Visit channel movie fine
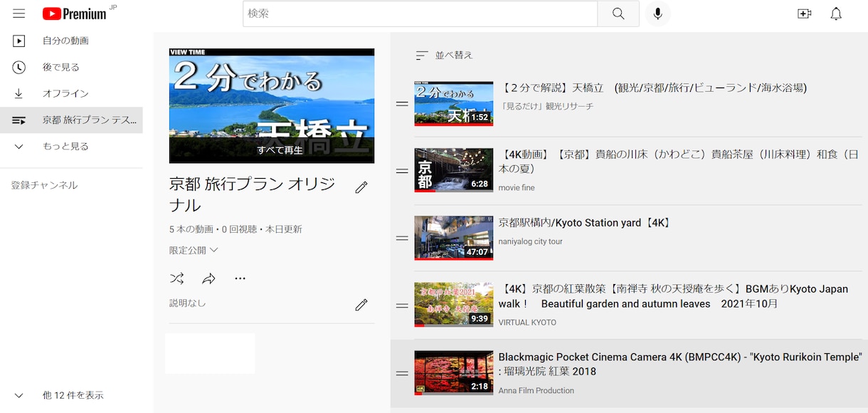The image size is (868, 413). coord(517,187)
